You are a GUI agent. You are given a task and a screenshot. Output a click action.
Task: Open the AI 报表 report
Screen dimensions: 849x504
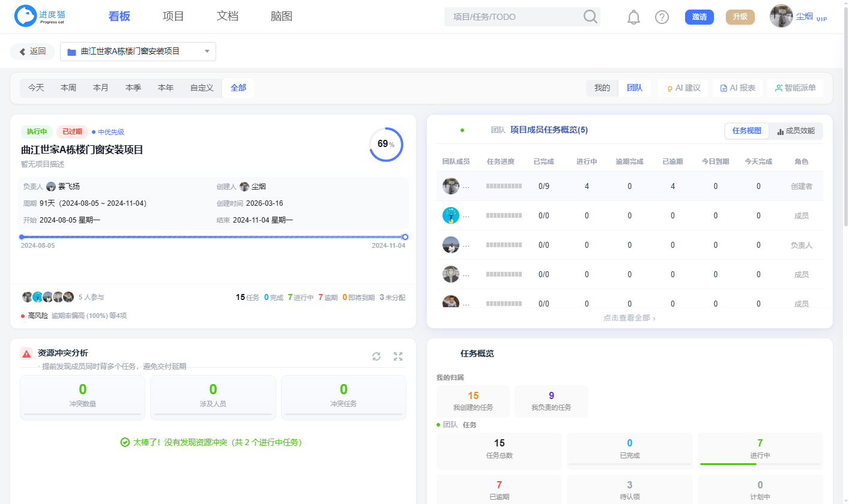click(x=737, y=88)
